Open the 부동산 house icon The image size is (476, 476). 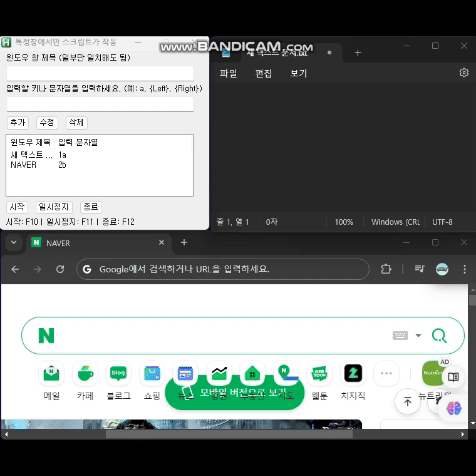252,373
